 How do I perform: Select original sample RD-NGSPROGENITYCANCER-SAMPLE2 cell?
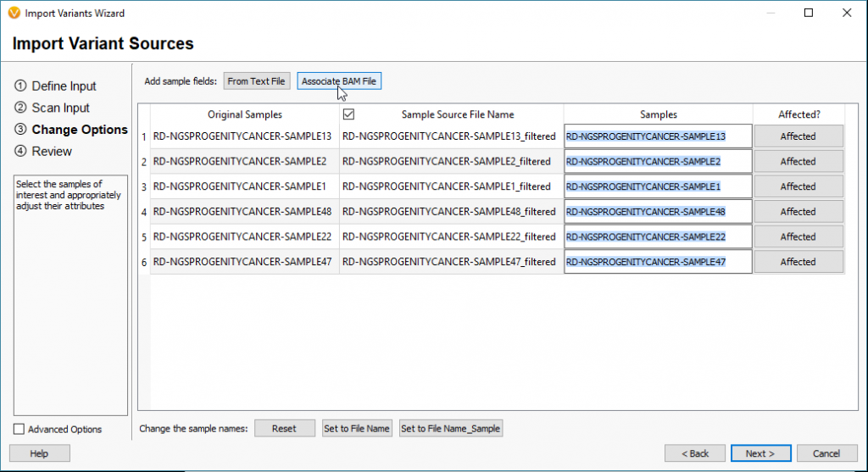tap(245, 162)
